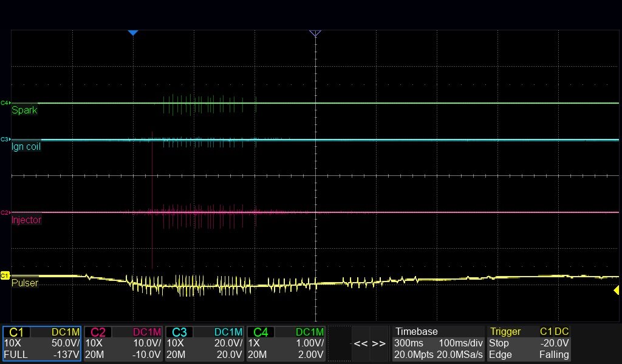622x364 pixels.
Task: Click the pink C2 ground level marker
Action: click(x=5, y=212)
